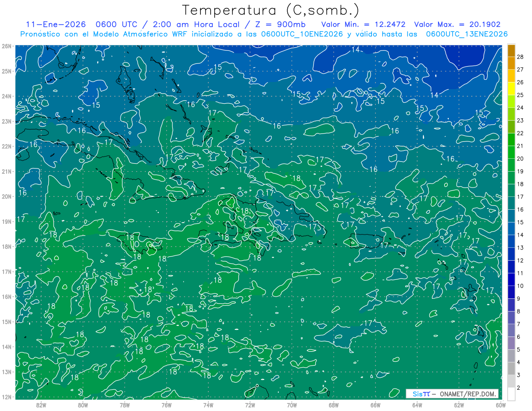The image size is (532, 411).
Task: Select the "Valor Min. = 12.2472" readout
Action: (364, 25)
